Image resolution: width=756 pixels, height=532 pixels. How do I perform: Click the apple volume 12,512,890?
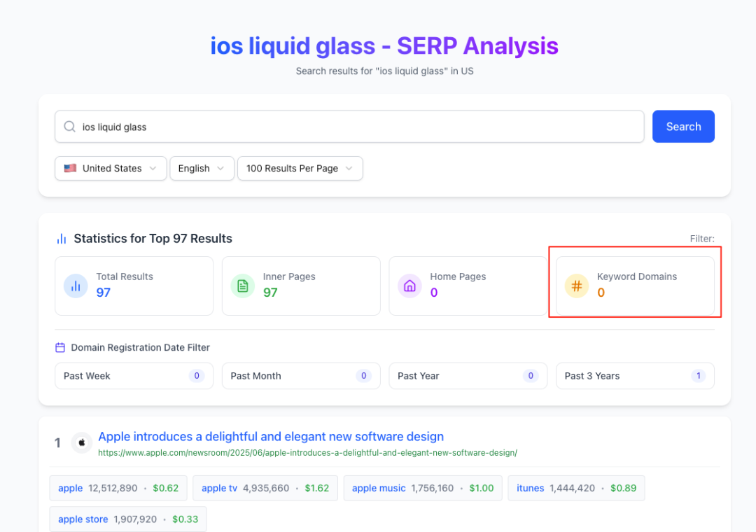(113, 488)
